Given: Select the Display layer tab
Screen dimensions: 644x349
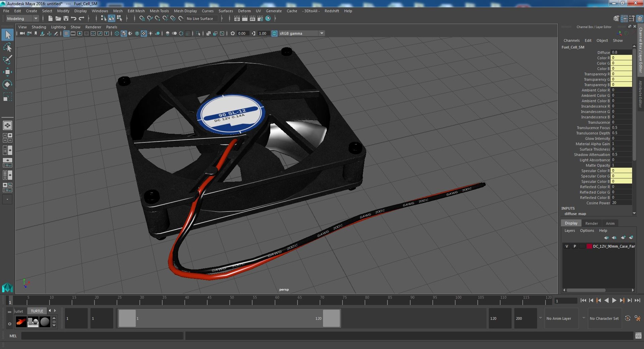Looking at the screenshot, I should 571,223.
